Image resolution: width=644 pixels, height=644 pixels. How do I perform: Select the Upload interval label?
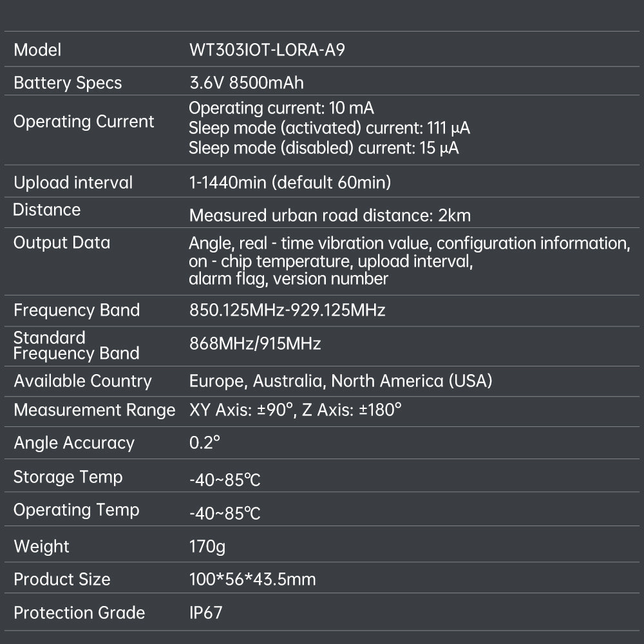pyautogui.click(x=73, y=182)
